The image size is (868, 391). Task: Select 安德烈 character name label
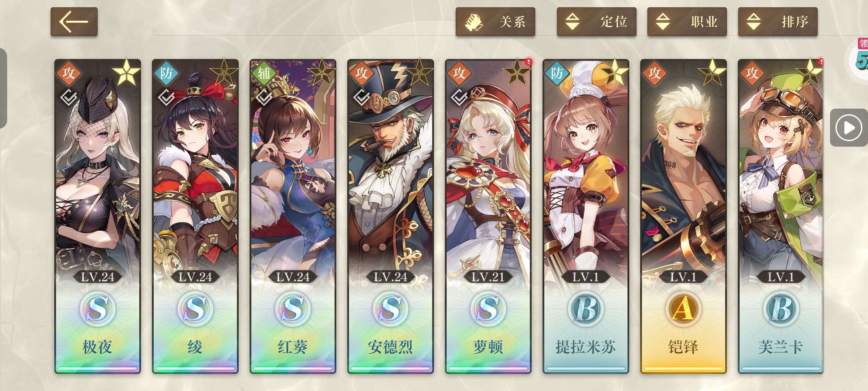pyautogui.click(x=390, y=347)
